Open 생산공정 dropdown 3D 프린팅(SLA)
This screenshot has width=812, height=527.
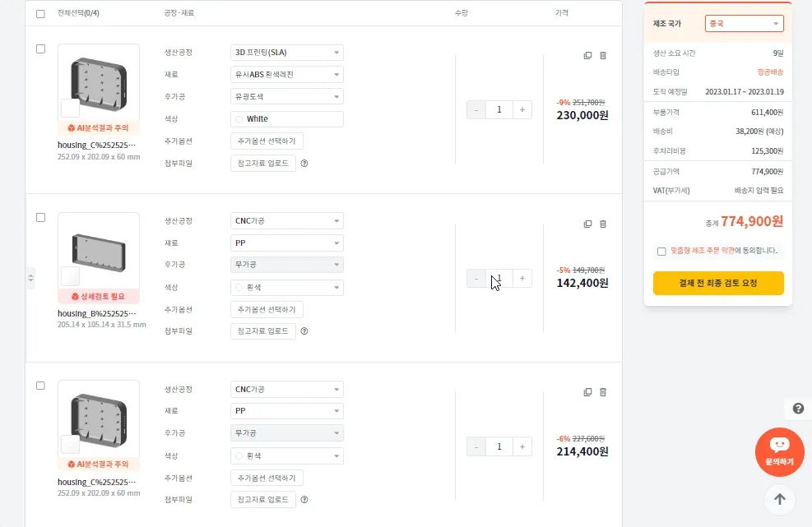(287, 53)
